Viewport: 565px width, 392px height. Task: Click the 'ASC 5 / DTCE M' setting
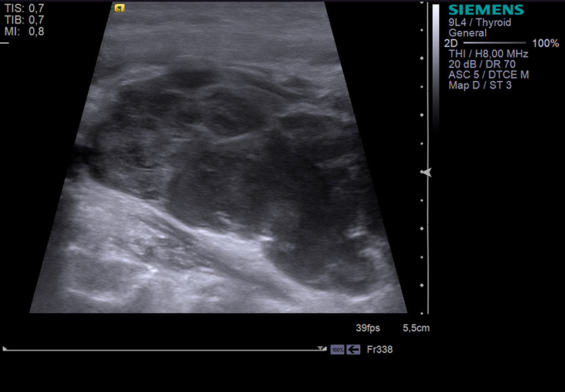coord(489,75)
